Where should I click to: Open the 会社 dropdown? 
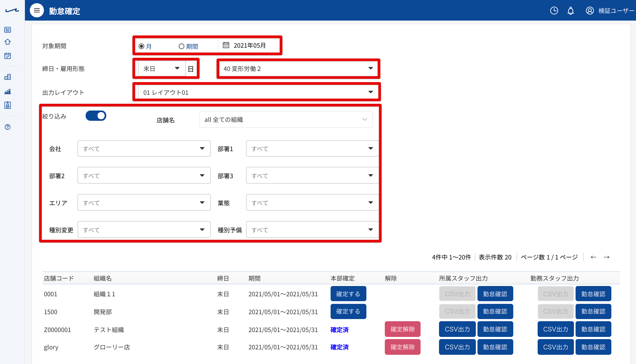(x=144, y=148)
